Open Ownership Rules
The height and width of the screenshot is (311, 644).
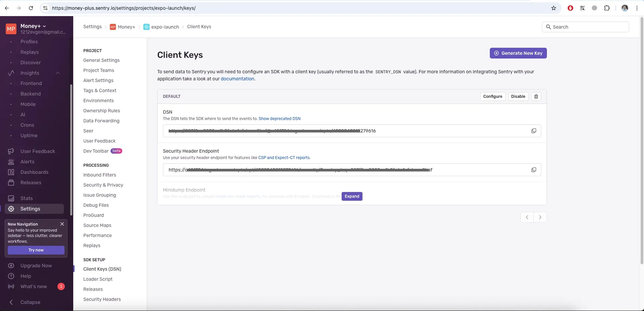coord(101,111)
